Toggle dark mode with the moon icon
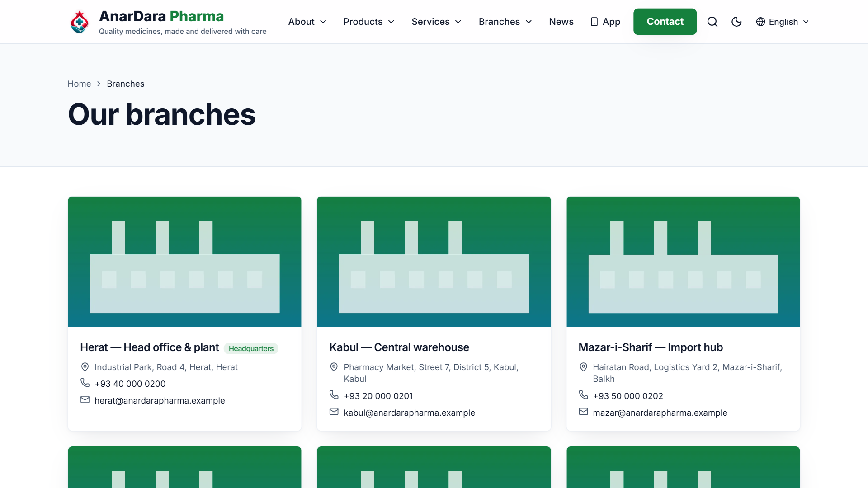868x488 pixels. 736,22
